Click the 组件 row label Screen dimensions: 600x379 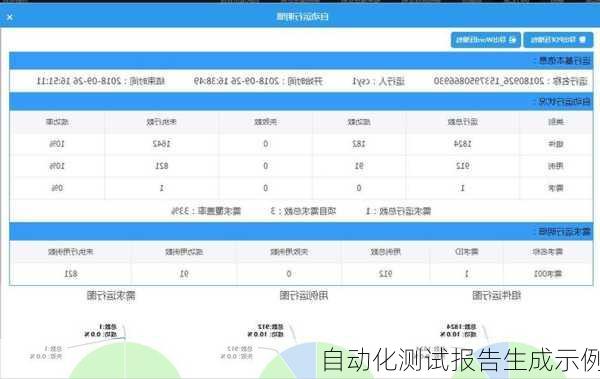point(556,144)
